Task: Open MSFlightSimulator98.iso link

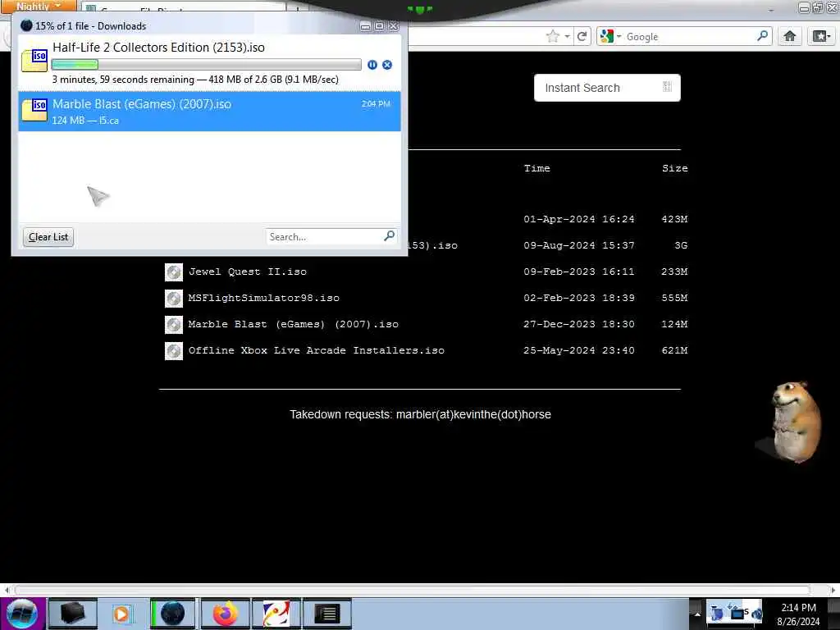Action: tap(263, 298)
